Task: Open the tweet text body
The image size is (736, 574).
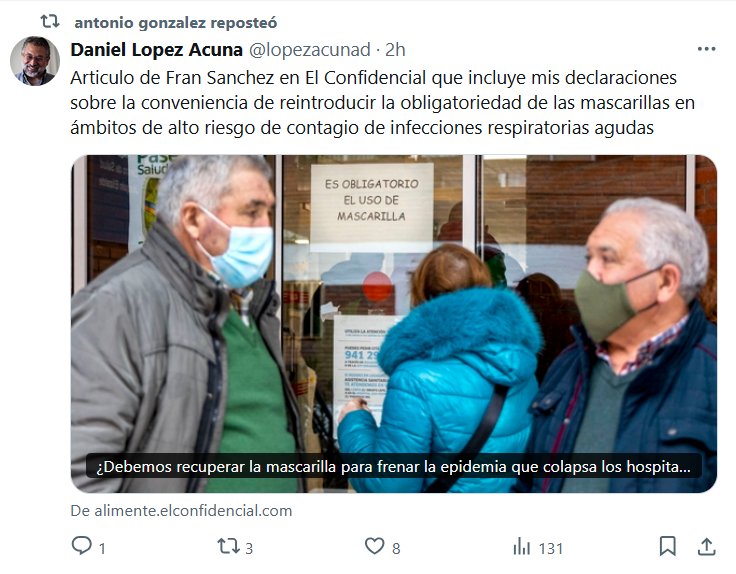Action: pos(383,102)
